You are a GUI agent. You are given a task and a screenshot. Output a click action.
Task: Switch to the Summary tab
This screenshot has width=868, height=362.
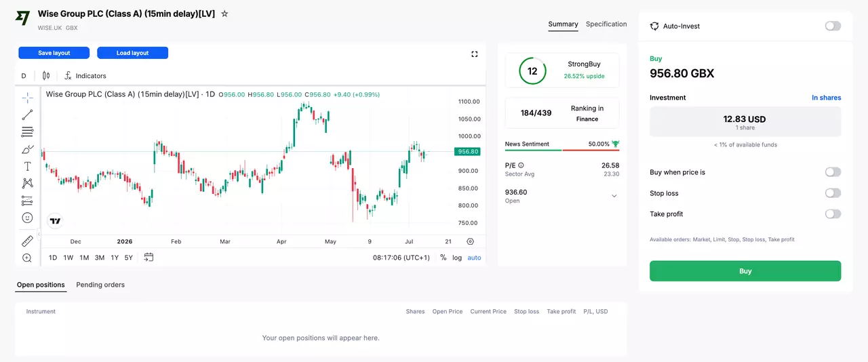pyautogui.click(x=563, y=24)
